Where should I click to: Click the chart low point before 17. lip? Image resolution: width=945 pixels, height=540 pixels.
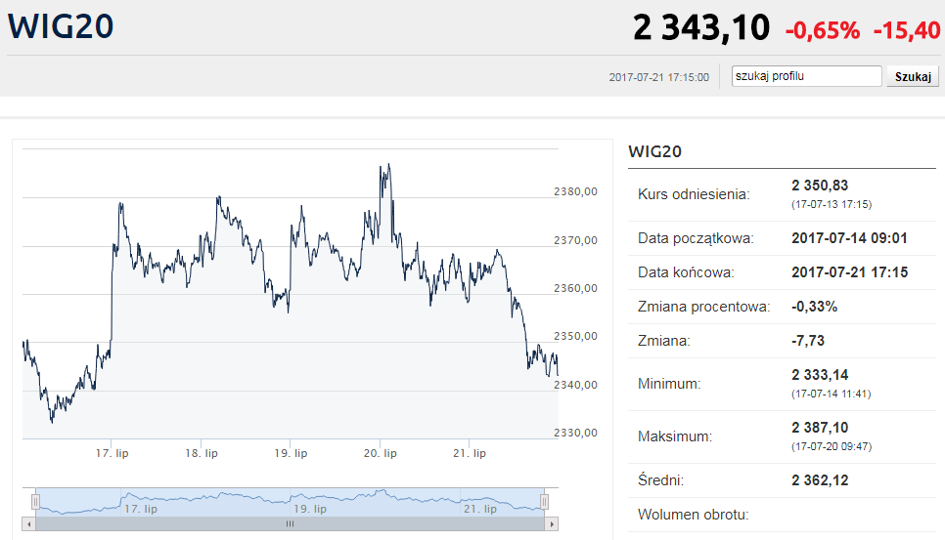52,421
